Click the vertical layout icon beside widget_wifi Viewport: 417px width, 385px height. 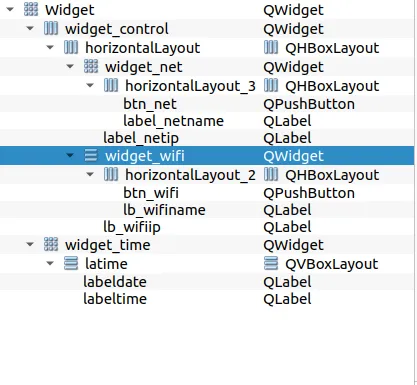click(x=91, y=155)
